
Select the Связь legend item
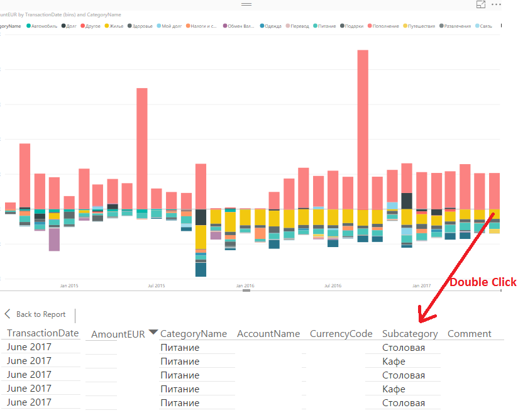tap(483, 26)
